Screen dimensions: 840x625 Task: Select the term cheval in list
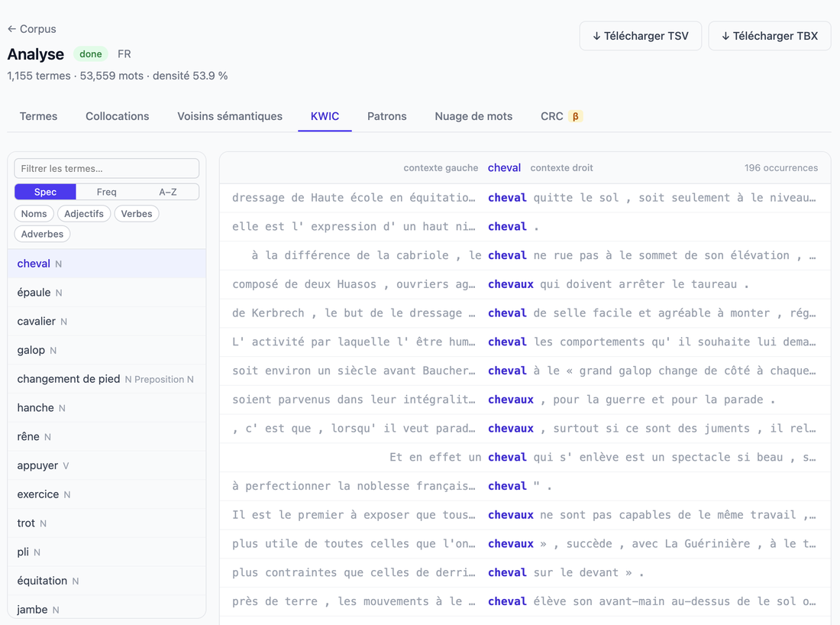tap(107, 264)
